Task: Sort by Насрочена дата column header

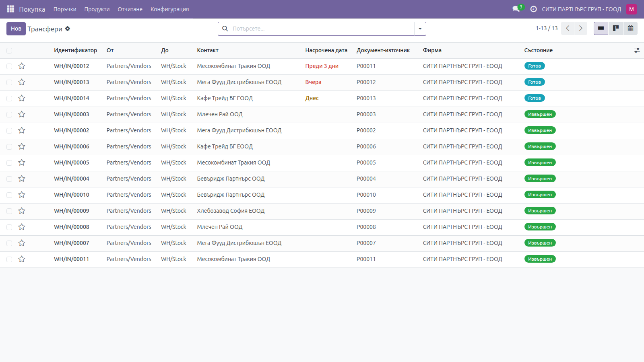Action: click(x=326, y=50)
